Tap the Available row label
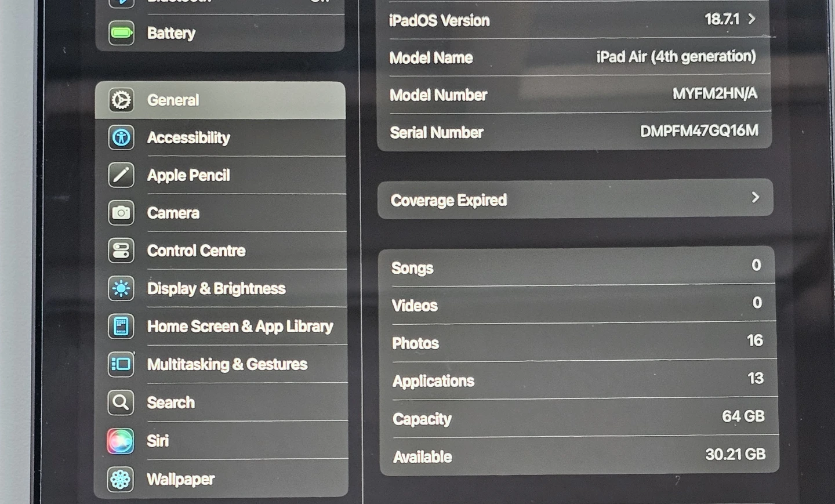This screenshot has width=835, height=504. coord(423,457)
